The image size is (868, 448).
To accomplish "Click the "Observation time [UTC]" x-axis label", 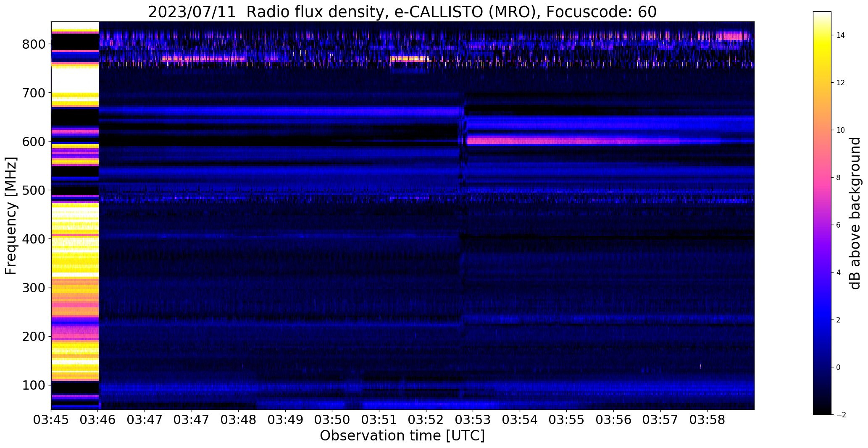I will tap(402, 436).
